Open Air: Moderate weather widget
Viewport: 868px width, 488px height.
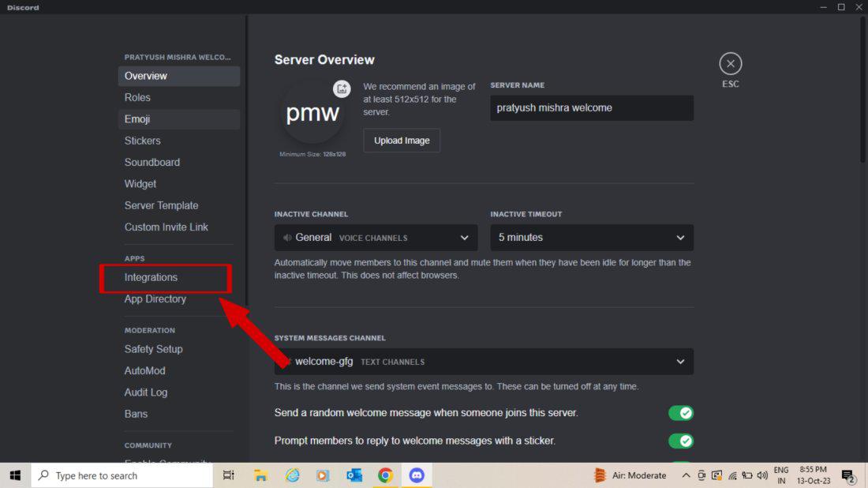(x=630, y=475)
